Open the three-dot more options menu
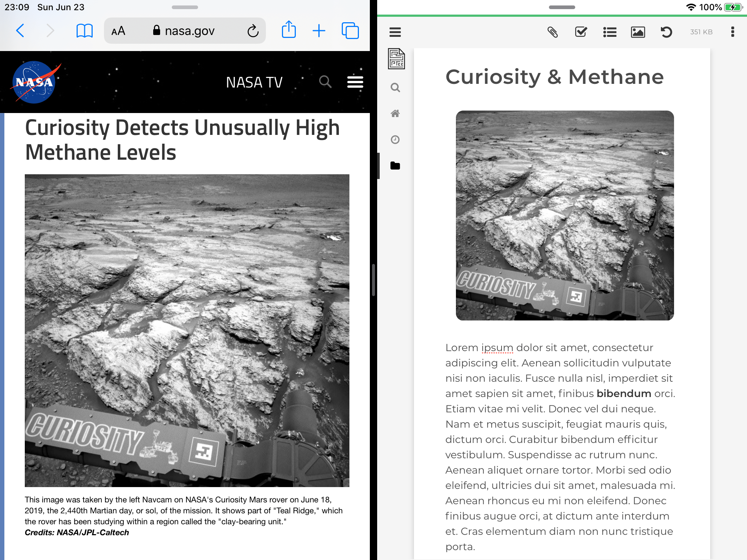The width and height of the screenshot is (747, 560). (x=732, y=32)
